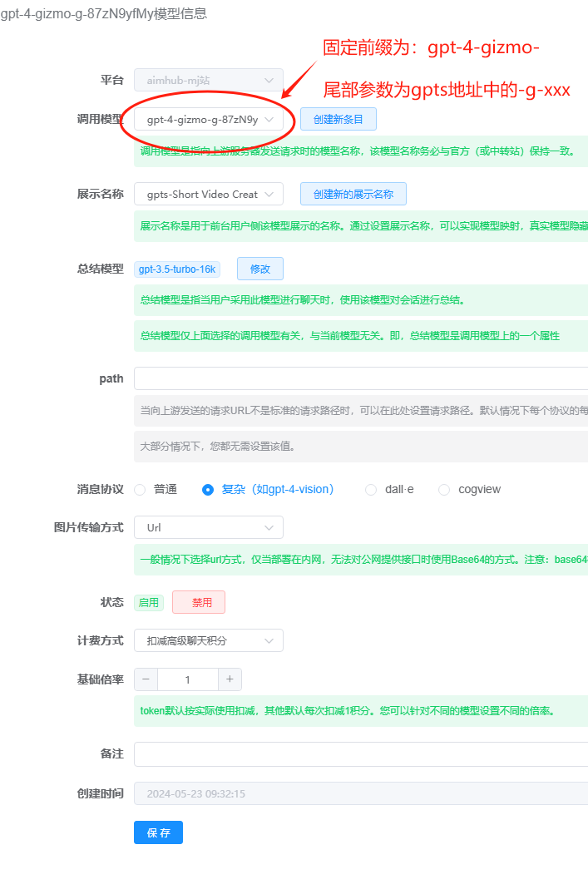Focus the 备注 input field
The image size is (588, 894).
(361, 753)
